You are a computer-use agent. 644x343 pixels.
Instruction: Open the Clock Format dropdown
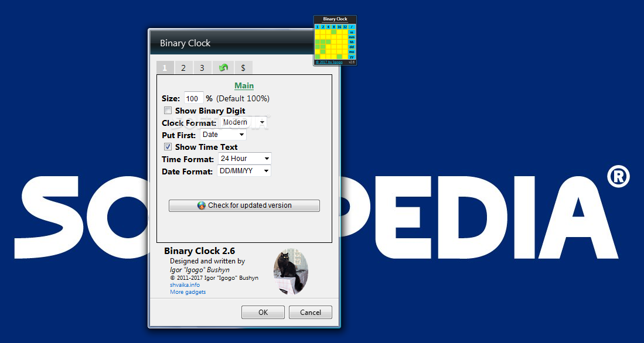tap(244, 122)
